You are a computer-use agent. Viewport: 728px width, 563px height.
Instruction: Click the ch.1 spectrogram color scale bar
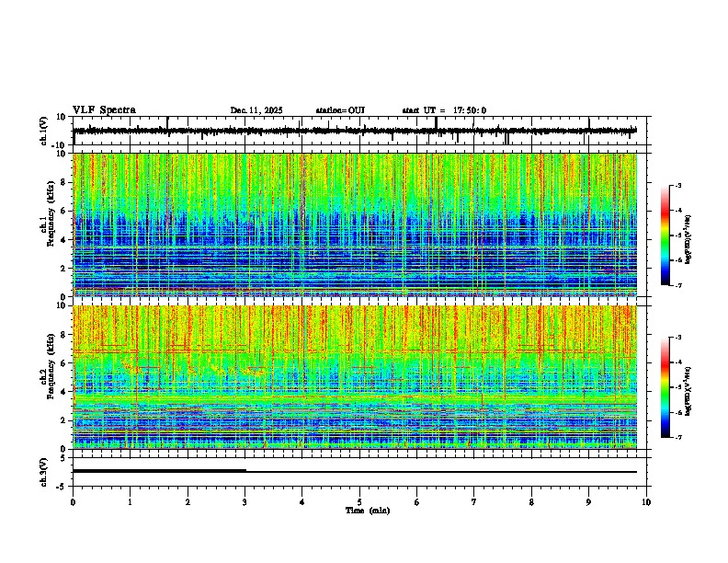point(665,236)
